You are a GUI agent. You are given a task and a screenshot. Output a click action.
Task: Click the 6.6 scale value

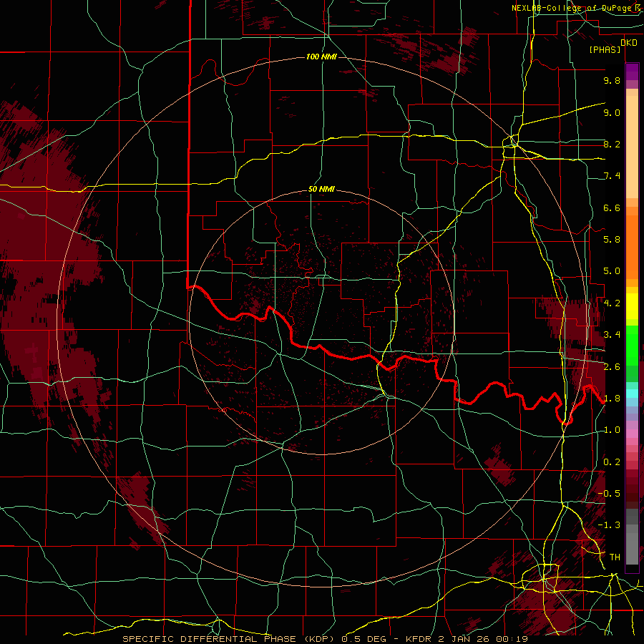[x=612, y=208]
